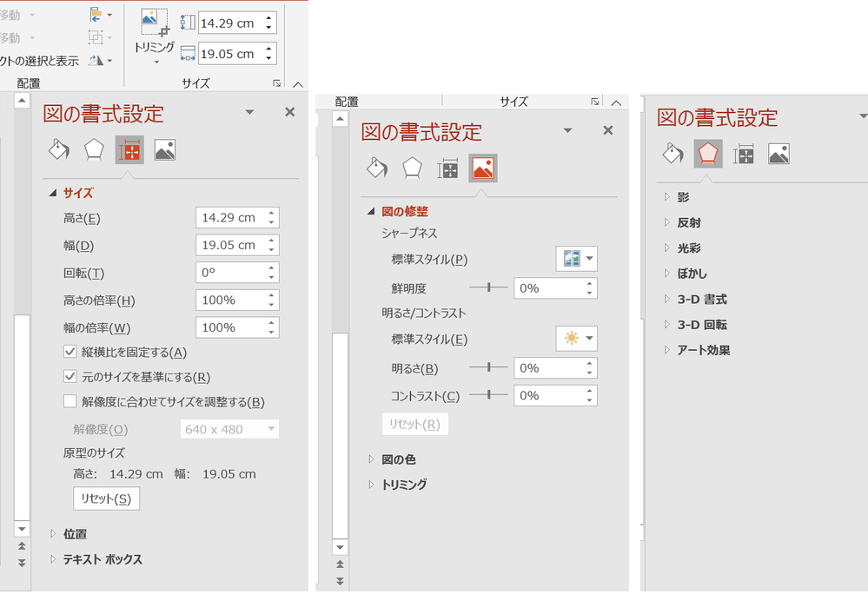The height and width of the screenshot is (594, 868).
Task: Click the 明るさ brightness slider
Action: [488, 368]
